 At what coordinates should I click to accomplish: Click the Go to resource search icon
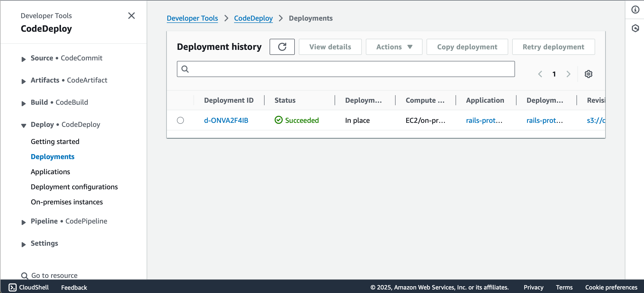click(x=24, y=276)
